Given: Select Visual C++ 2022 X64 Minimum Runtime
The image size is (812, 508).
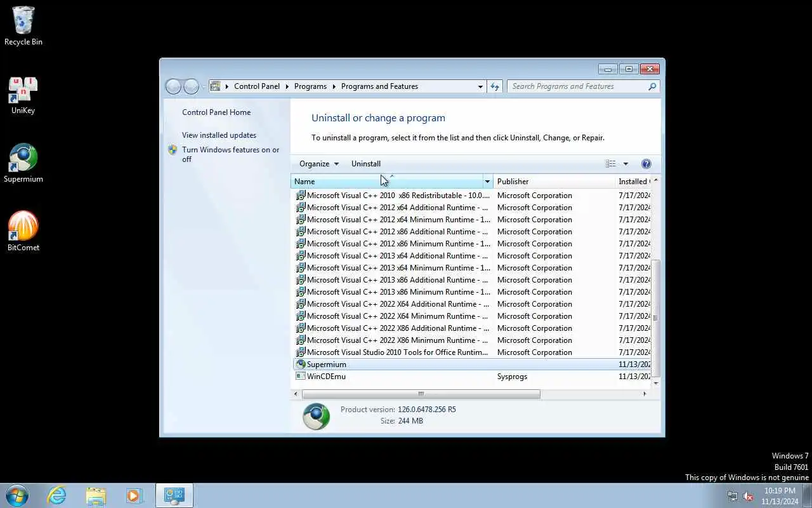Looking at the screenshot, I should (x=472, y=316).
